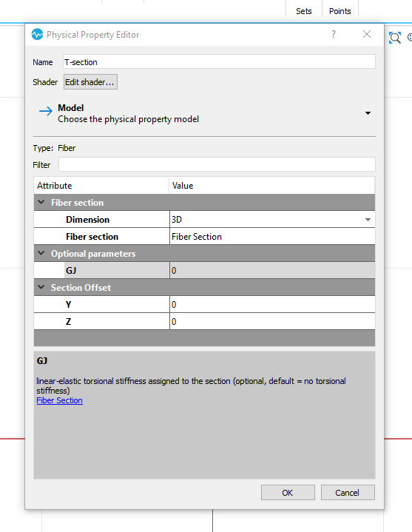
Task: Collapse the Optional parameters group
Action: coord(41,253)
